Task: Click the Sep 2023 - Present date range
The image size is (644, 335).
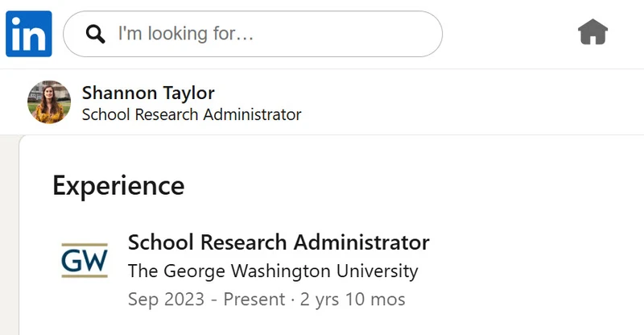Action: 206,300
